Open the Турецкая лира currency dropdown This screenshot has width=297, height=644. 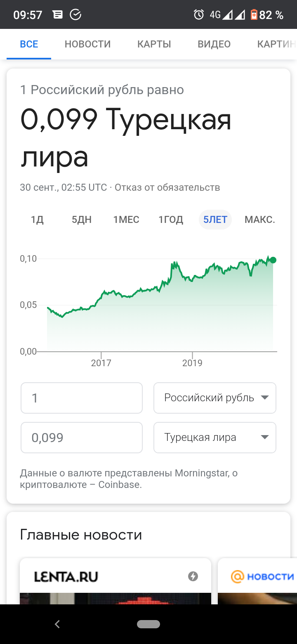[215, 438]
